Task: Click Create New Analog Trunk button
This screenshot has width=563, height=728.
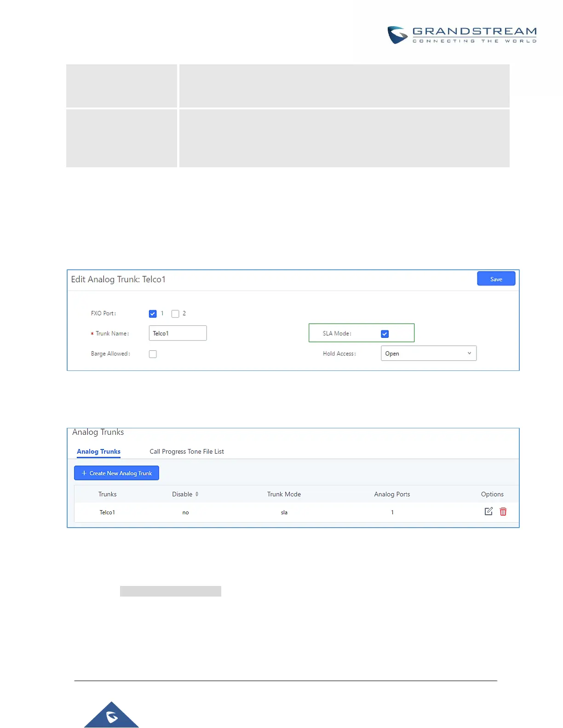Action: click(x=116, y=473)
